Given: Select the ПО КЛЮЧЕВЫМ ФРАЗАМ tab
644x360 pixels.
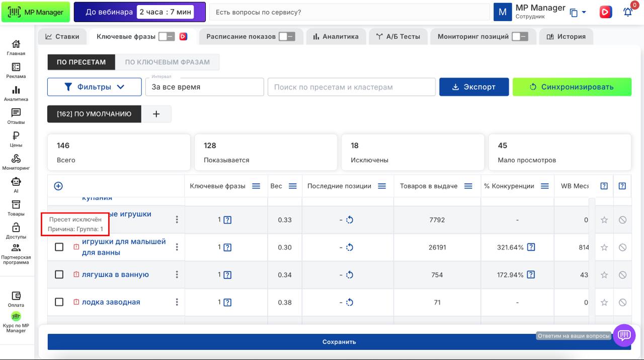Looking at the screenshot, I should [x=167, y=62].
